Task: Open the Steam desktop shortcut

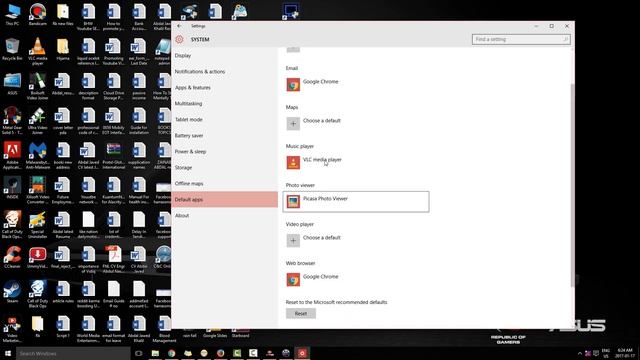Action: (12, 292)
